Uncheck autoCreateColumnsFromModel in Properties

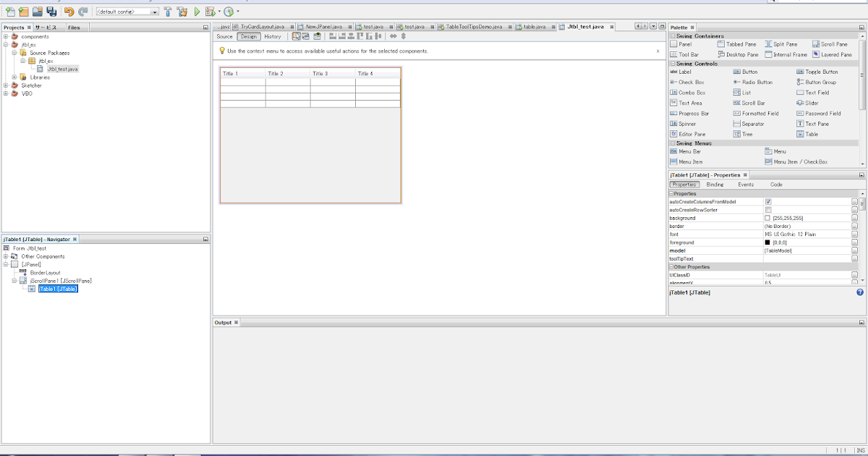(767, 202)
